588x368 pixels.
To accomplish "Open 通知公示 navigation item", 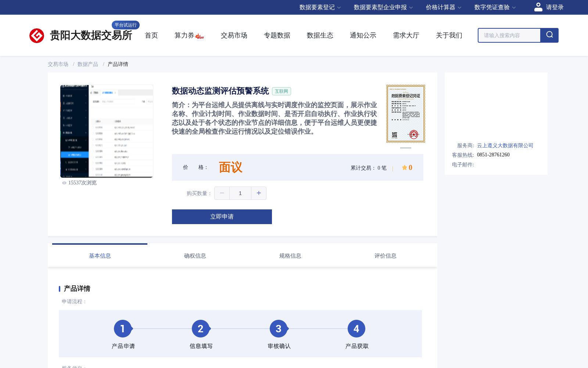I will click(363, 35).
